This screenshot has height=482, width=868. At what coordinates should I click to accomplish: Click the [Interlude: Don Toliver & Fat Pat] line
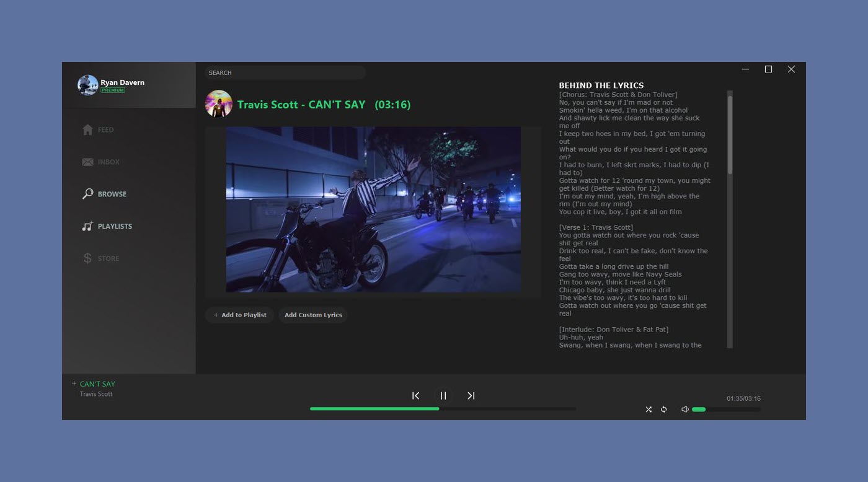614,330
